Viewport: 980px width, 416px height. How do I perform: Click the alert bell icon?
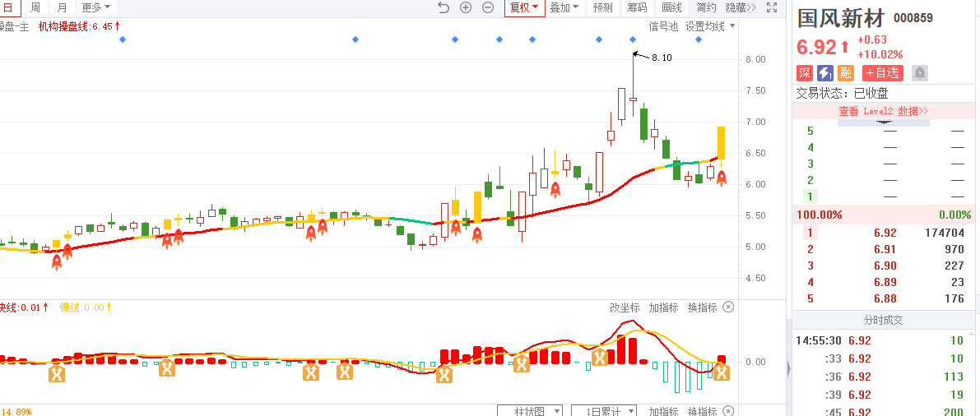pyautogui.click(x=919, y=73)
